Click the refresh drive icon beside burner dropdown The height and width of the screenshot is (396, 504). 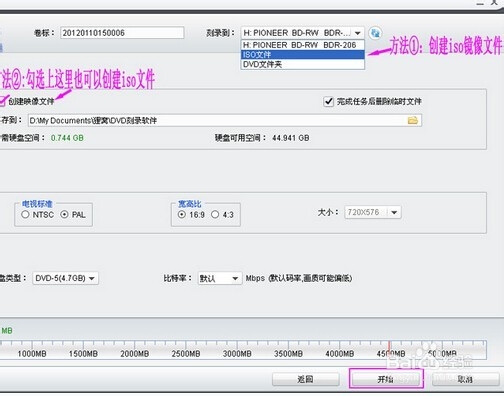tap(375, 33)
